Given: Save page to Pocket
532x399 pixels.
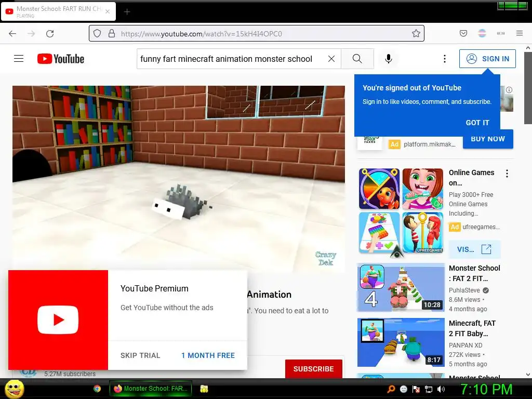Looking at the screenshot, I should pyautogui.click(x=463, y=33).
